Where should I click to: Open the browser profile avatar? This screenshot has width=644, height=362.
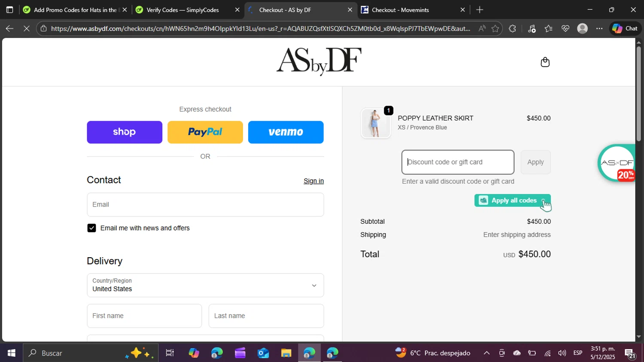point(582,28)
